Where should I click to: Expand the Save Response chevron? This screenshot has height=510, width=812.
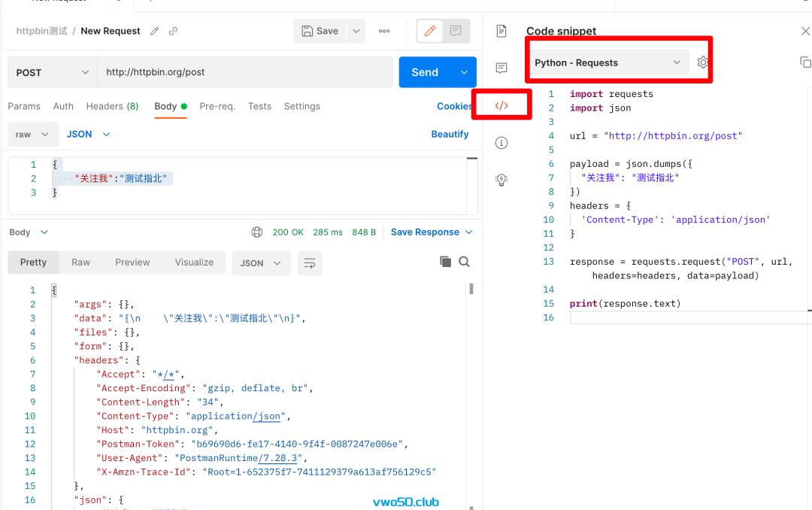(469, 232)
